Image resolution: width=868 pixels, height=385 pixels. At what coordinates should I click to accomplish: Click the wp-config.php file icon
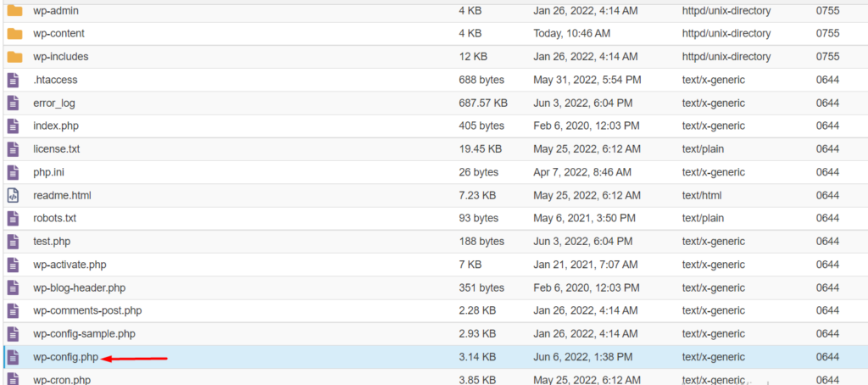tap(13, 357)
